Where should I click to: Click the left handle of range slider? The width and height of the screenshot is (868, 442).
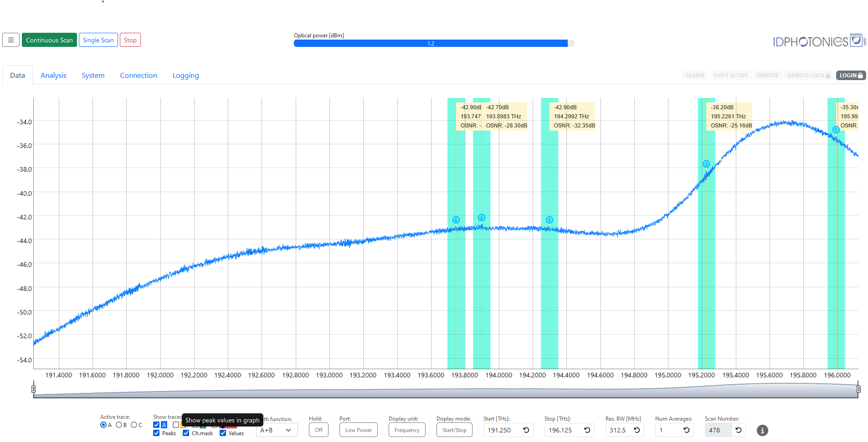(x=33, y=389)
